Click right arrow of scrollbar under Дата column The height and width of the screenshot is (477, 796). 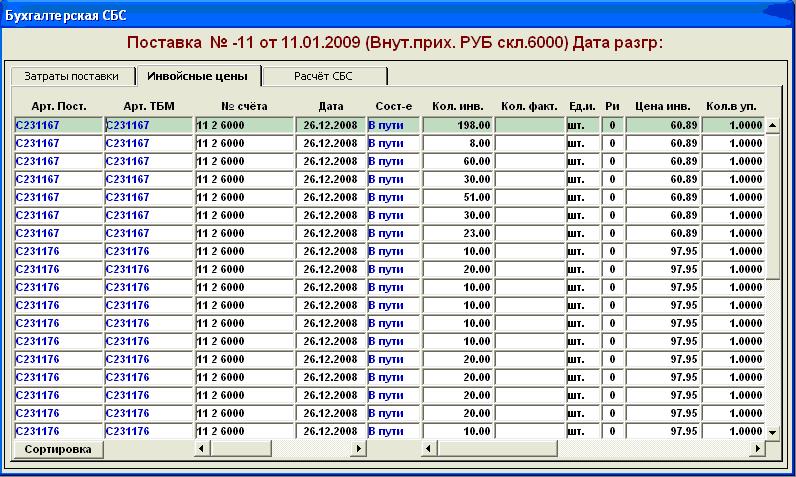click(x=358, y=449)
